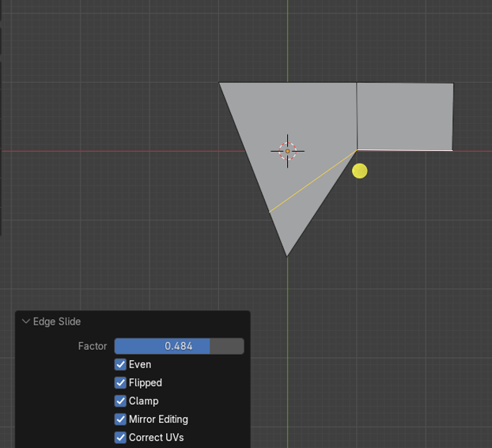Select the top-right vertex of the rectangle
492x448 pixels.
coord(453,83)
